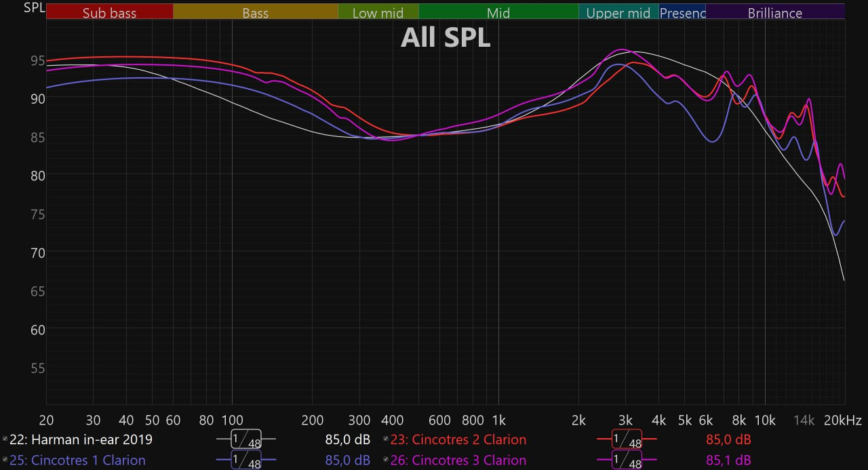Click the SPL axis label
This screenshot has height=470, width=868.
35,8
